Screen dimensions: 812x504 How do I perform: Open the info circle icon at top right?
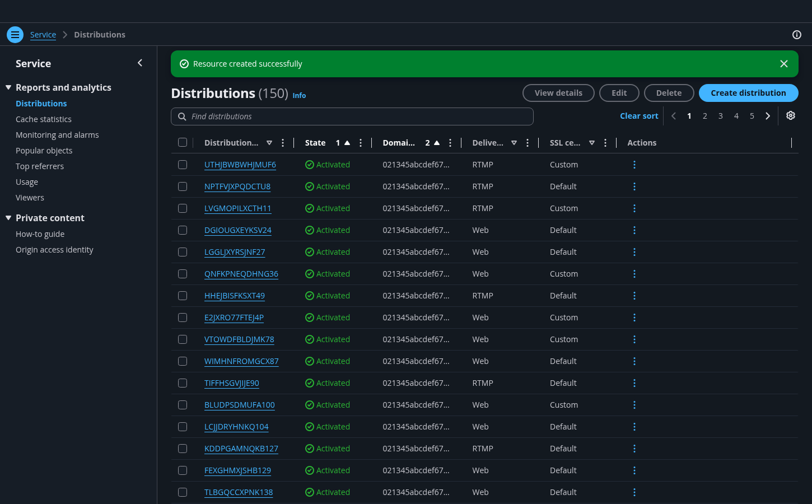click(797, 35)
